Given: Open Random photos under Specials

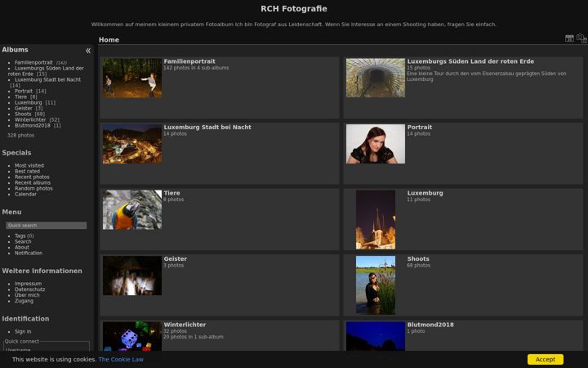Looking at the screenshot, I should coord(33,189).
